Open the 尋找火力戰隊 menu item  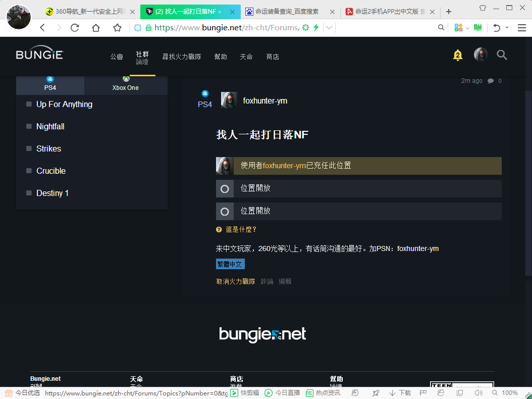coord(182,57)
